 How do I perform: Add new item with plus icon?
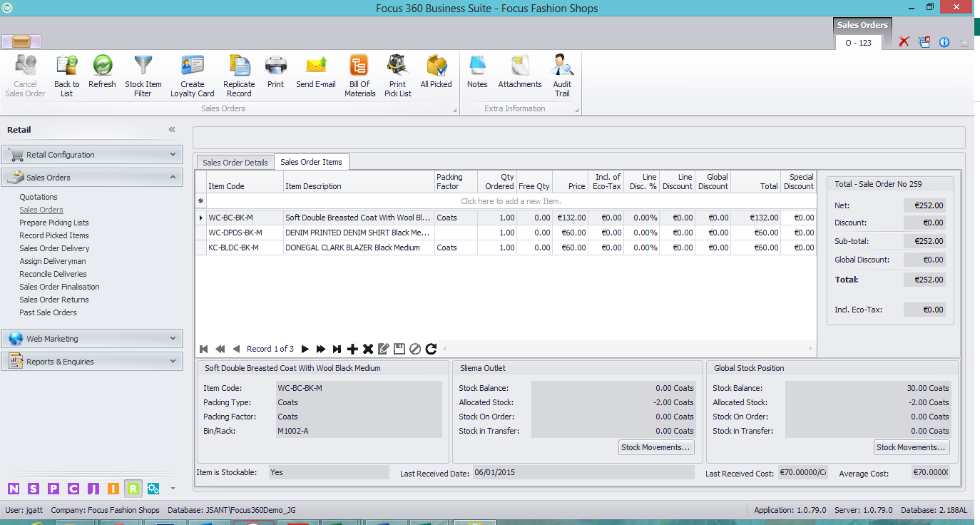click(x=352, y=349)
